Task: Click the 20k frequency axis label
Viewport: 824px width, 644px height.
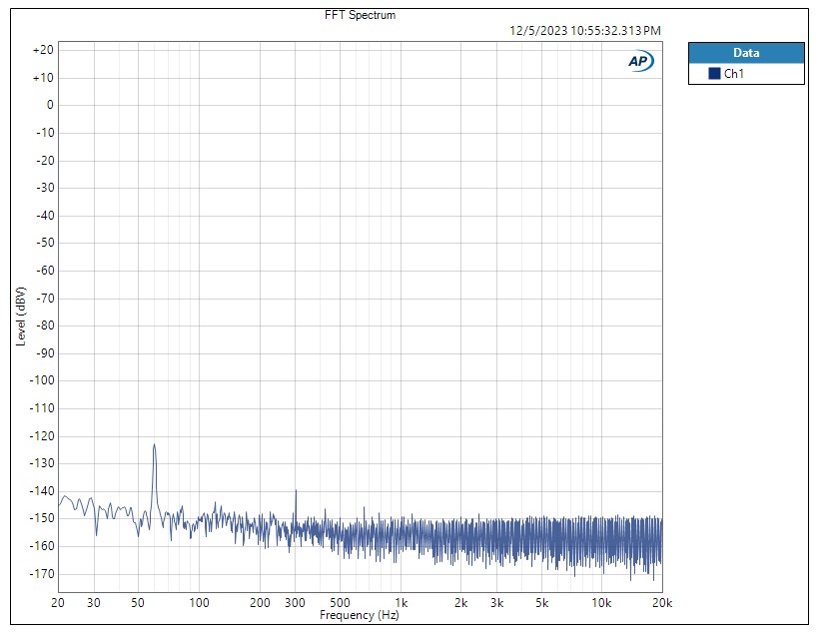Action: (662, 603)
